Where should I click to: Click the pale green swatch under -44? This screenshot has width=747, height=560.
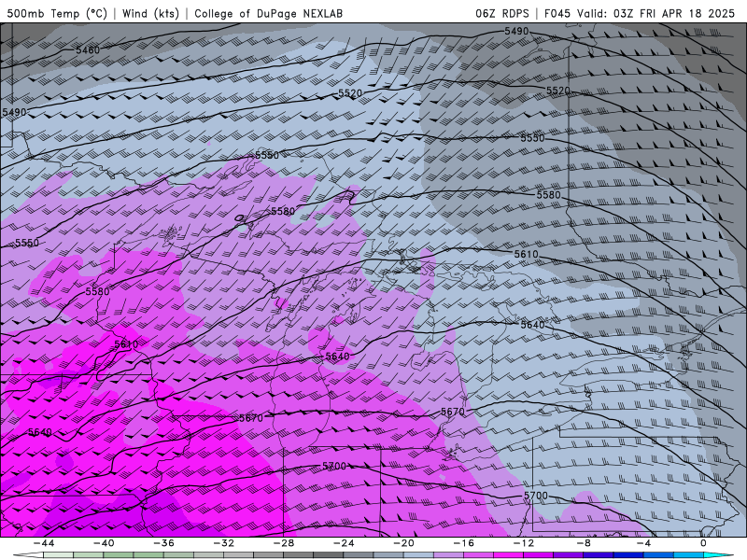[x=58, y=555]
